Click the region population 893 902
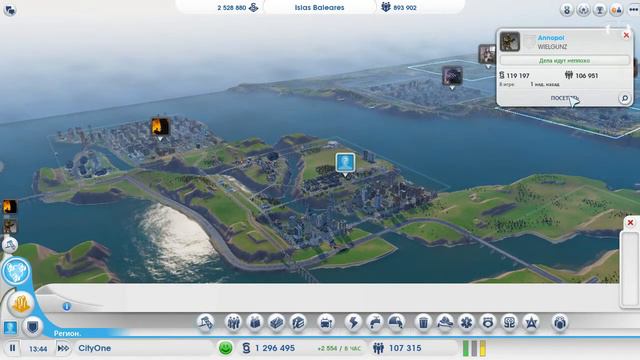 tap(404, 8)
